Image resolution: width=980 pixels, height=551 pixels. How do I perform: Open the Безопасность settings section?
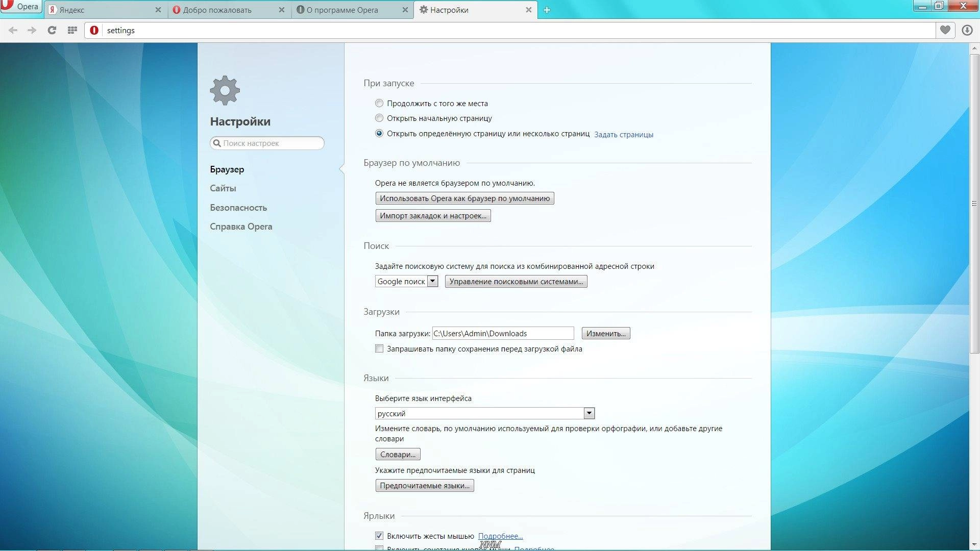click(238, 208)
